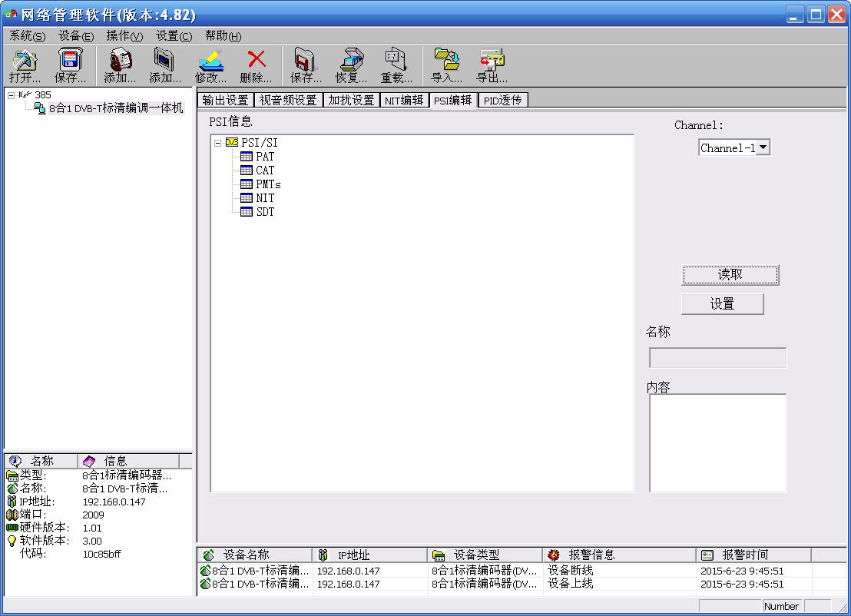Collapse the PSI/SI tree node
Viewport: 851px width, 616px height.
[217, 143]
